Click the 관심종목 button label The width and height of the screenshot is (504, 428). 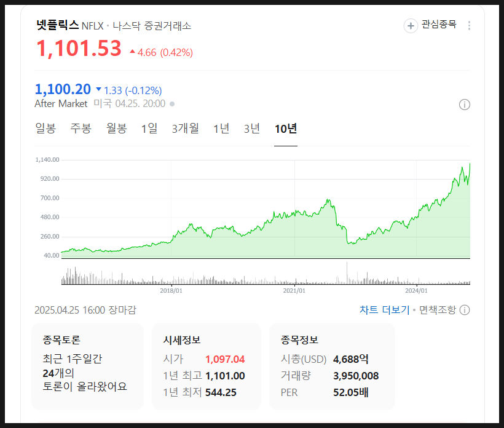(439, 24)
